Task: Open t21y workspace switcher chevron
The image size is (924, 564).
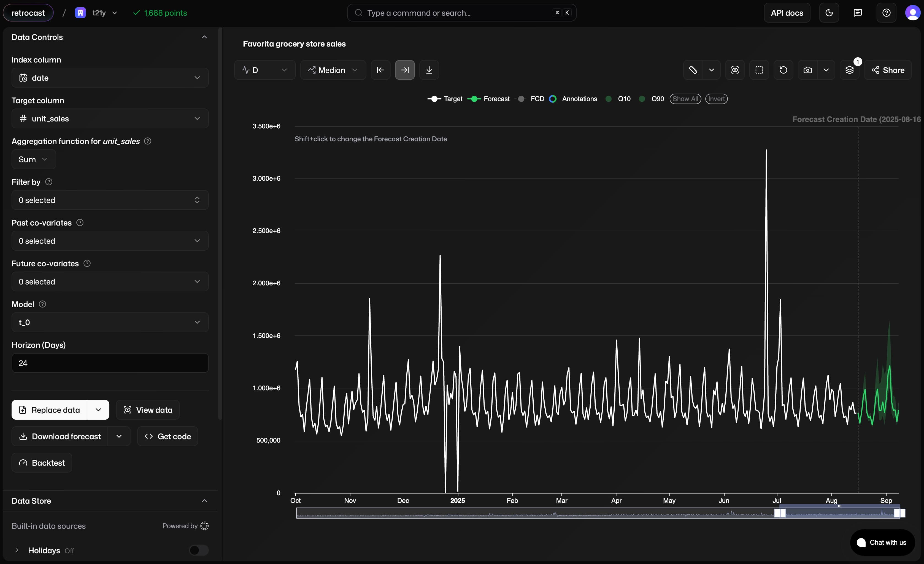Action: (115, 13)
